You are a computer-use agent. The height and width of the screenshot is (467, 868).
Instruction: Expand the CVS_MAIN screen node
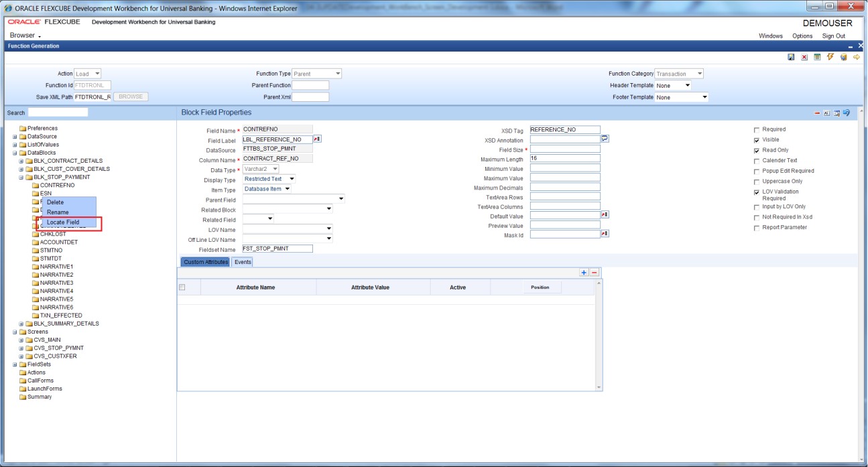(21, 340)
